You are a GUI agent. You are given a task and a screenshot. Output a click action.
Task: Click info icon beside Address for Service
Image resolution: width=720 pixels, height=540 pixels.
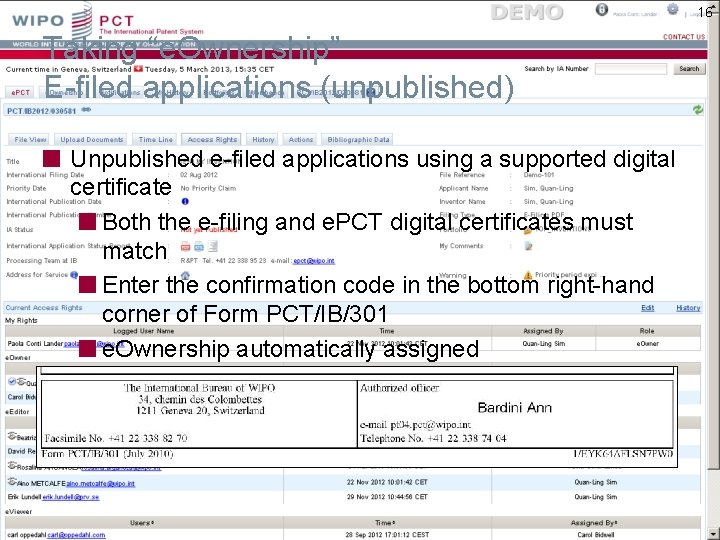pos(74,275)
